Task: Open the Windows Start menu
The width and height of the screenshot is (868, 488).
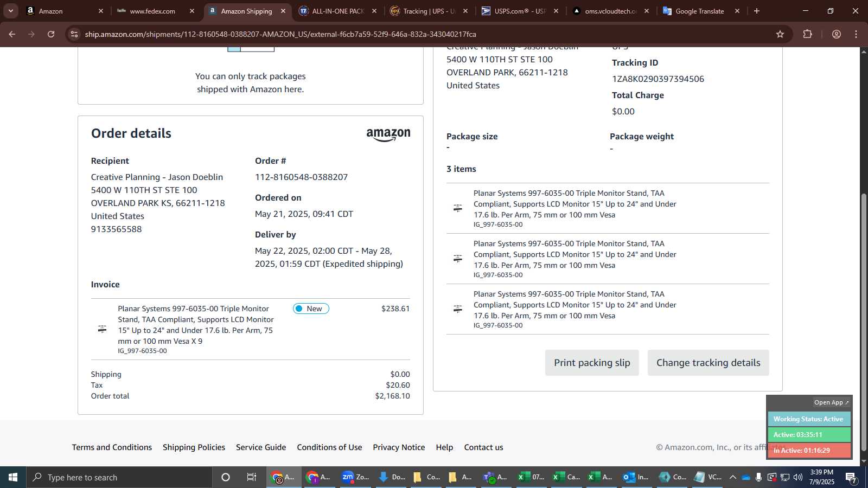Action: point(13,477)
